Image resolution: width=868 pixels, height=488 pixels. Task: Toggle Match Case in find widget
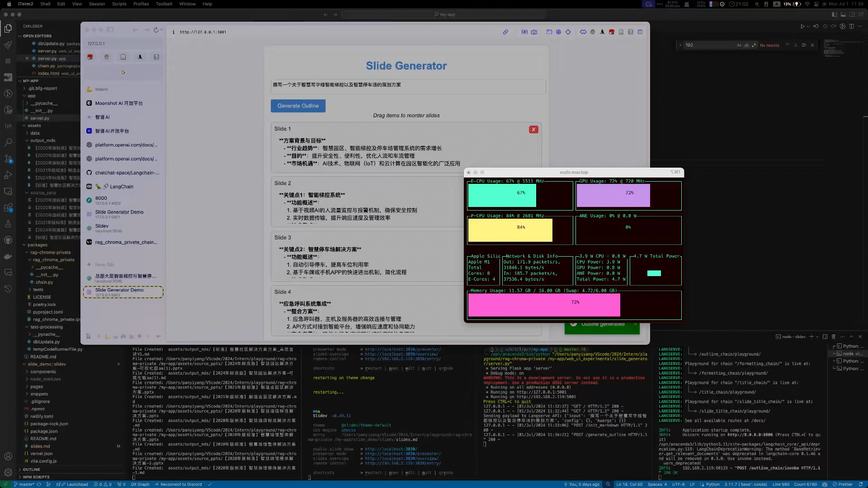tap(739, 45)
